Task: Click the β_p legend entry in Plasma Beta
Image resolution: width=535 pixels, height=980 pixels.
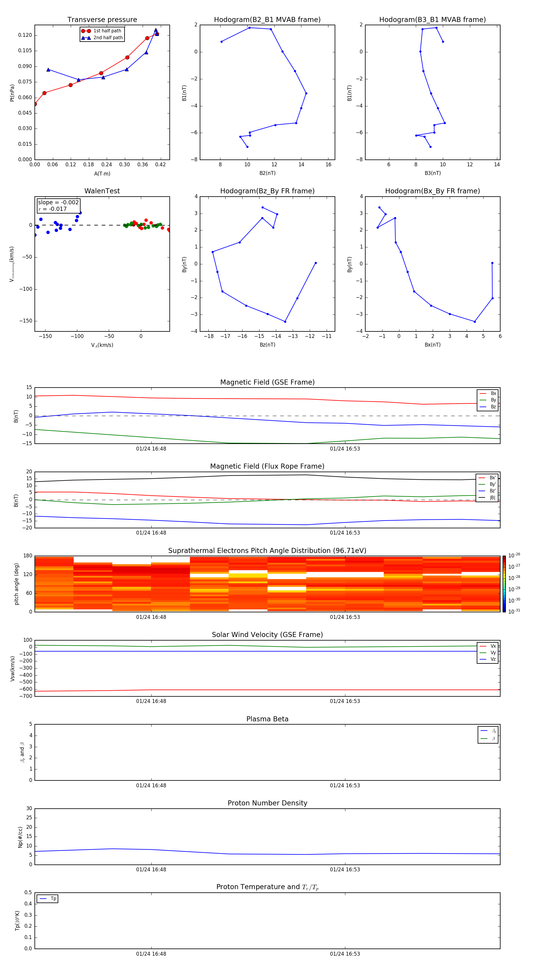Action: tap(488, 731)
